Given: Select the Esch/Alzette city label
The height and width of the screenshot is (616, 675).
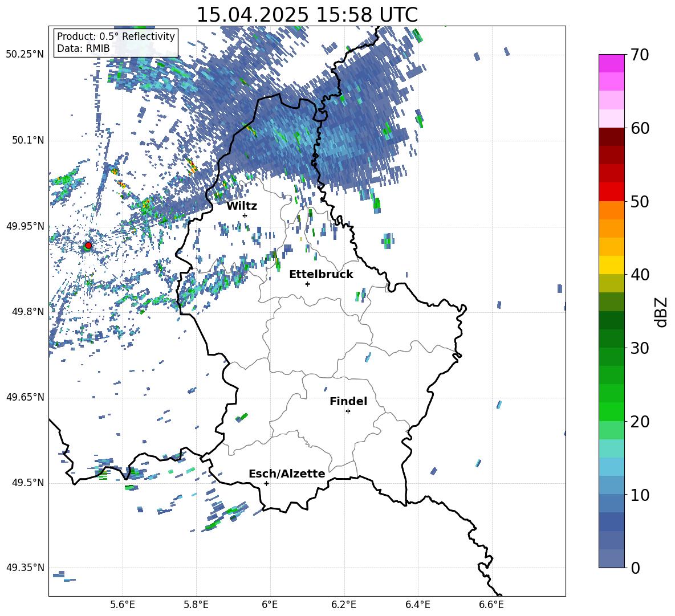Looking at the screenshot, I should pyautogui.click(x=287, y=474).
